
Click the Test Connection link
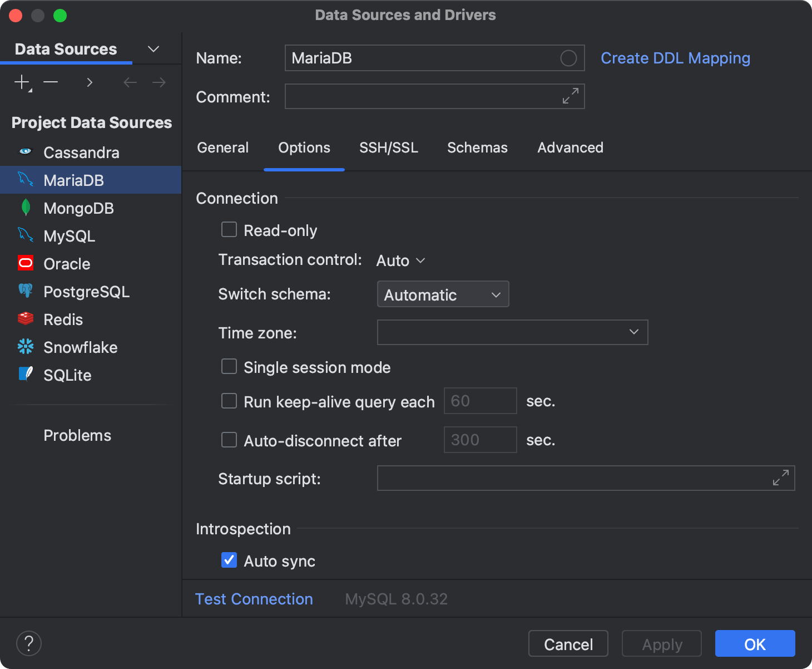pyautogui.click(x=254, y=599)
